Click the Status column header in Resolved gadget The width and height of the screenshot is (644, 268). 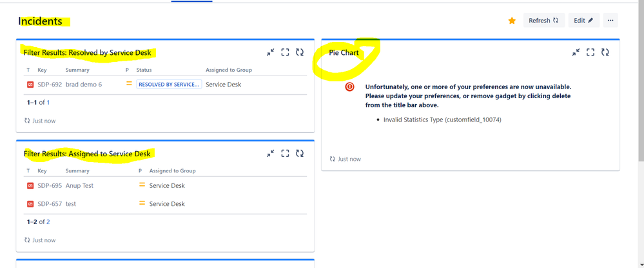coord(144,70)
